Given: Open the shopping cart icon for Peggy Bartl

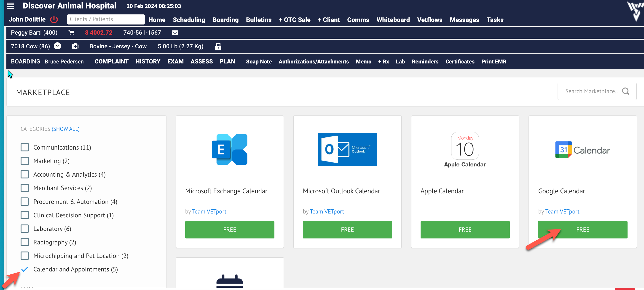Looking at the screenshot, I should [x=71, y=33].
